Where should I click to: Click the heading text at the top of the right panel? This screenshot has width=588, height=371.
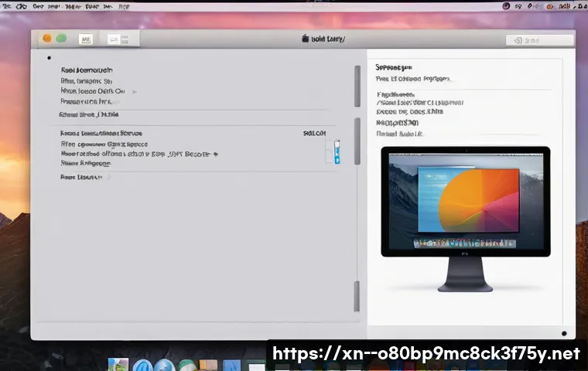click(394, 67)
